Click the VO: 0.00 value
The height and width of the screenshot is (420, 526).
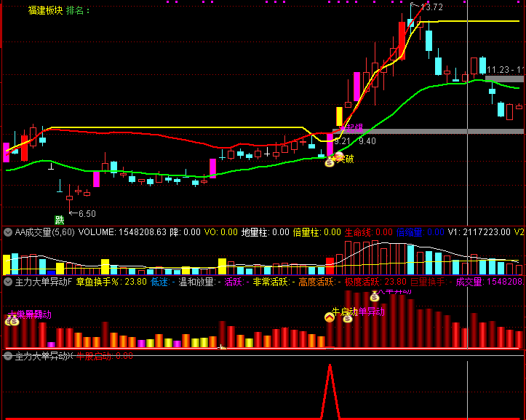(220, 232)
